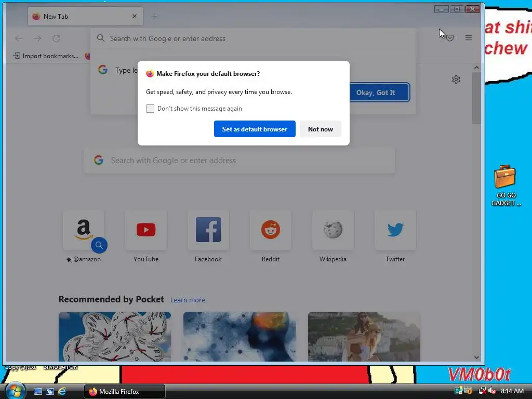Screen dimensions: 532x399
Task: Click the address bar magnifier icon
Action: (x=100, y=38)
